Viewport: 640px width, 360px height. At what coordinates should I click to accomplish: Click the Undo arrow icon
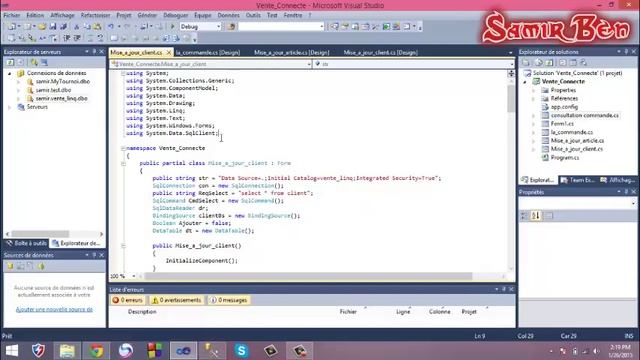(111, 27)
